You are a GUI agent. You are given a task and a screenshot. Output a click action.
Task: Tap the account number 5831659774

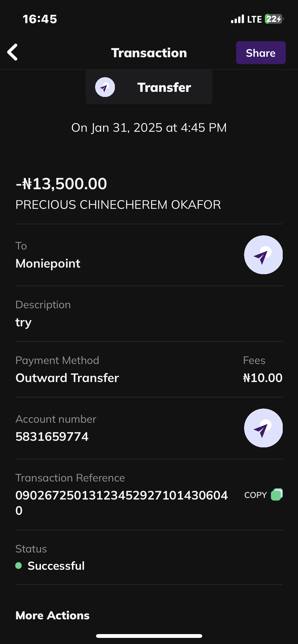click(52, 437)
